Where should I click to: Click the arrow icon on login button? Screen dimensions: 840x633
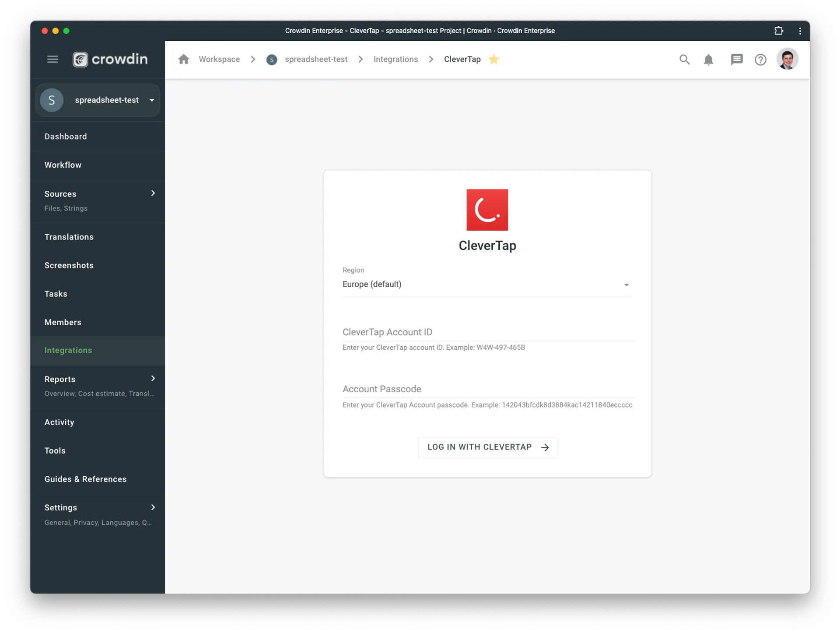tap(545, 447)
